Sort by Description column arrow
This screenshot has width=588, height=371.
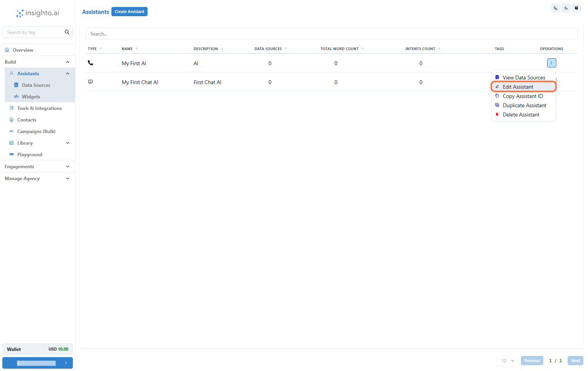[x=222, y=49]
